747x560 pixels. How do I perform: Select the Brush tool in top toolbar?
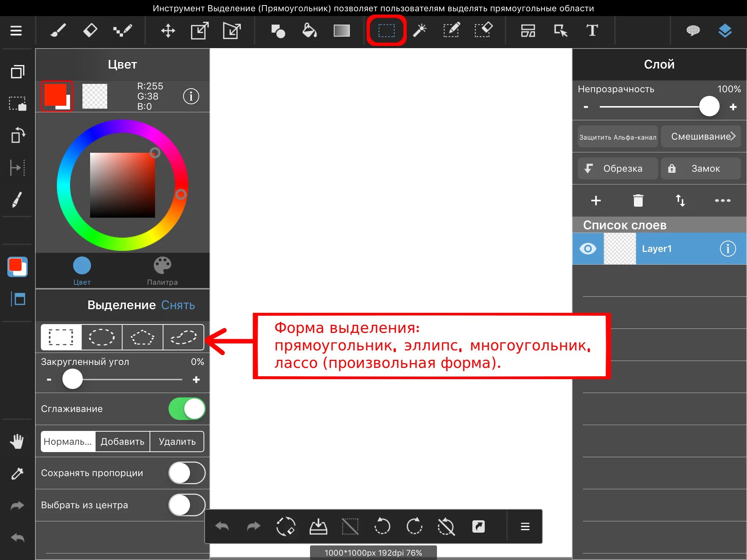[58, 31]
